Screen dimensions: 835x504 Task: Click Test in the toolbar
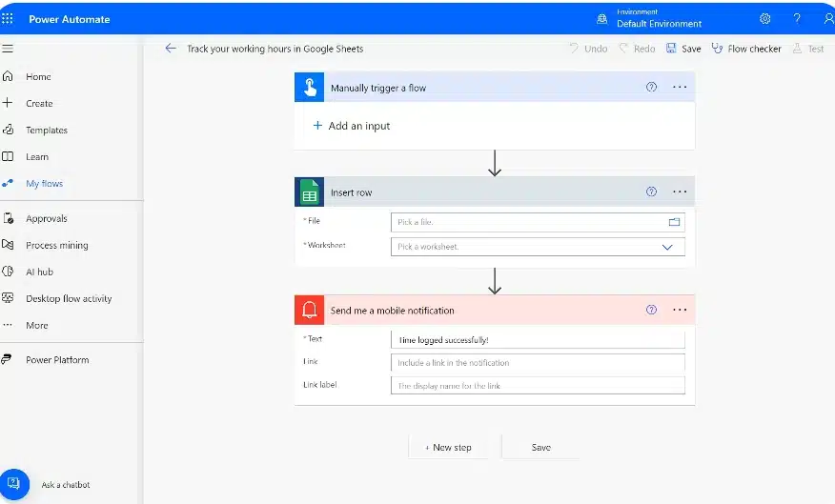(808, 49)
